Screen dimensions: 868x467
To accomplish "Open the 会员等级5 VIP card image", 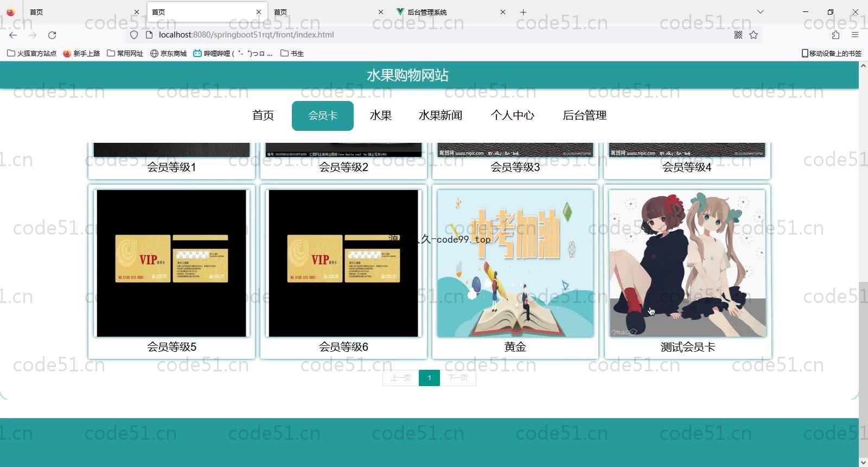I will click(x=171, y=263).
